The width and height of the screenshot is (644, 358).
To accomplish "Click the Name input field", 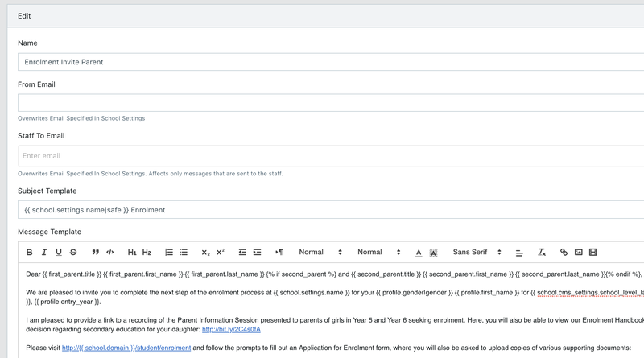I will 331,62.
